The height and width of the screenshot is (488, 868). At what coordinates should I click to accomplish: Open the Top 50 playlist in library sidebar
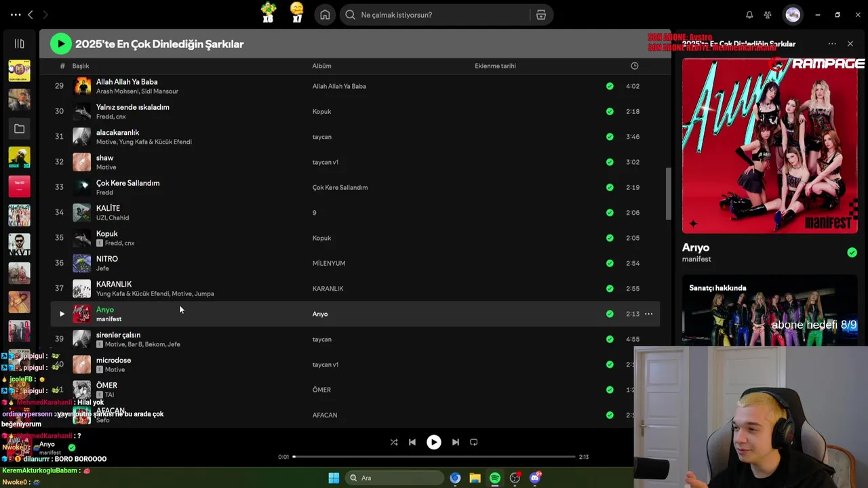[x=19, y=186]
